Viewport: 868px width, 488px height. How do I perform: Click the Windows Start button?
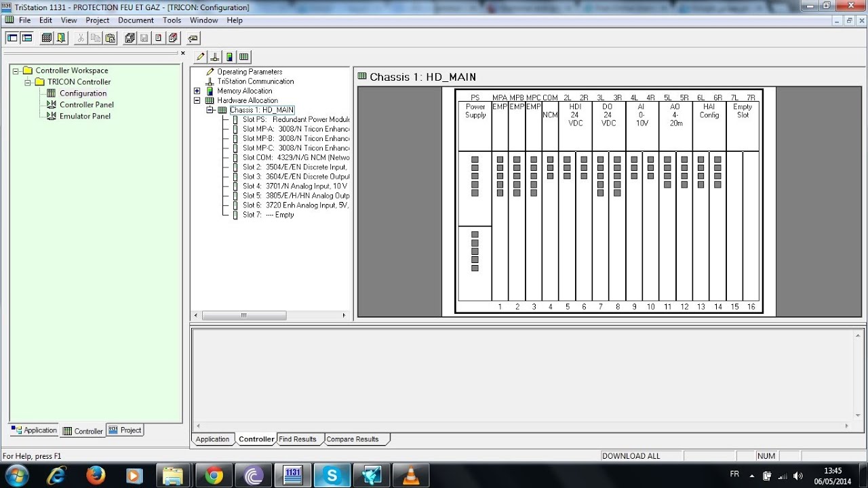coord(16,475)
